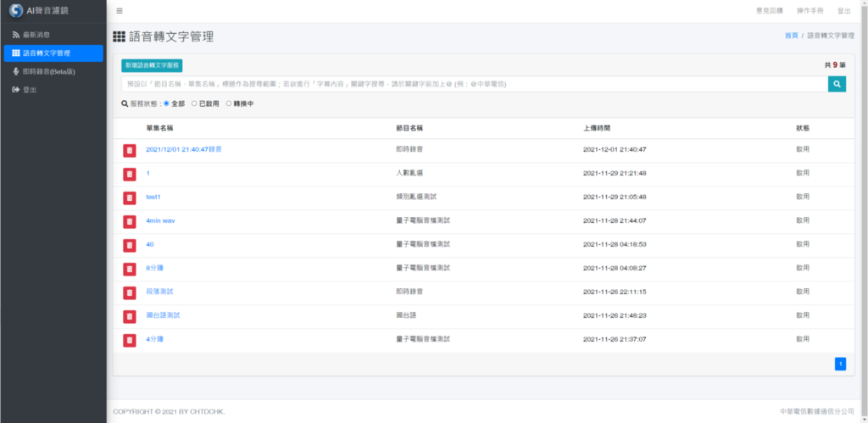Screen dimensions: 868x423
Task: Click the upload time 2021-11-26 21:37:07
Action: [x=615, y=339]
